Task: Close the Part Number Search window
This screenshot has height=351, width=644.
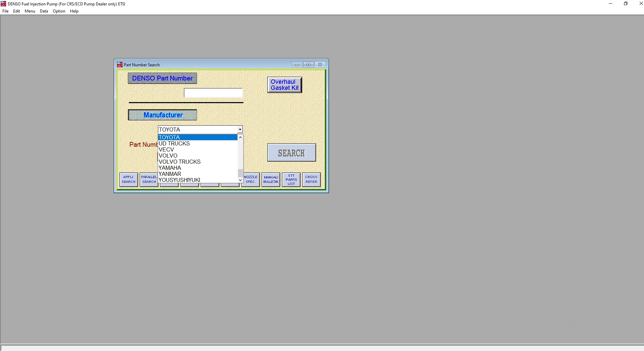Action: (x=320, y=65)
